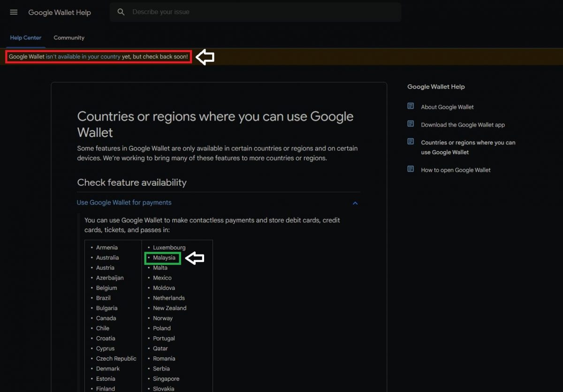Click Mexico in the country list
Viewport: 563px width, 392px height.
(x=162, y=278)
